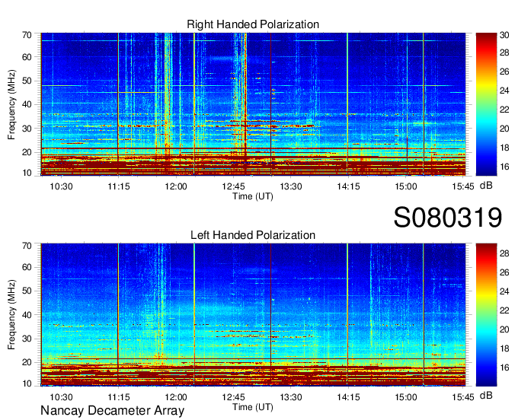Click 15:45 tick on Right Handed time axis
The width and height of the screenshot is (518, 420).
tap(463, 186)
